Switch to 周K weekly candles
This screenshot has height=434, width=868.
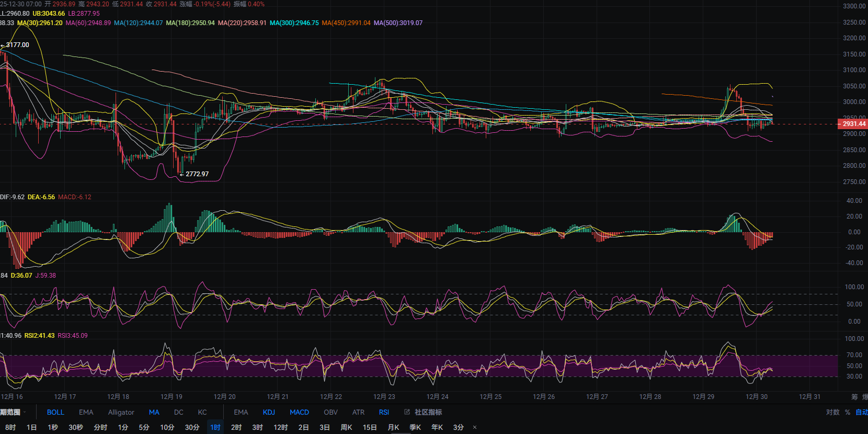pyautogui.click(x=346, y=427)
